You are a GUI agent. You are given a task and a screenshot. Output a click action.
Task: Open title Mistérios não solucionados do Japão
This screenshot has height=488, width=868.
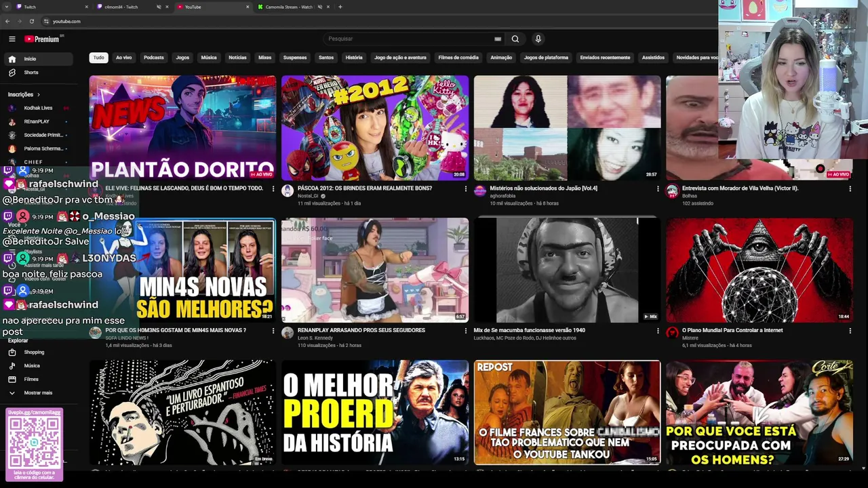pyautogui.click(x=544, y=188)
